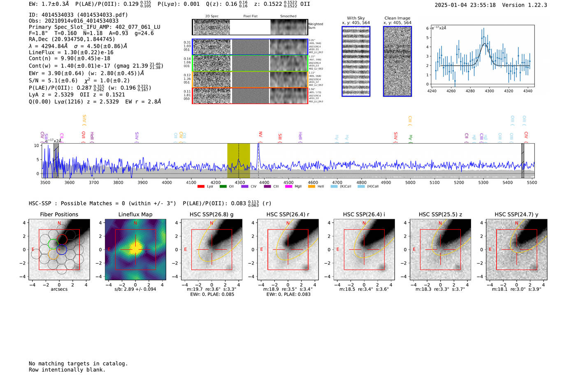The width and height of the screenshot is (576, 392).
Task: Click the blue fiber circle in Fiber Positions
Action: (62, 249)
